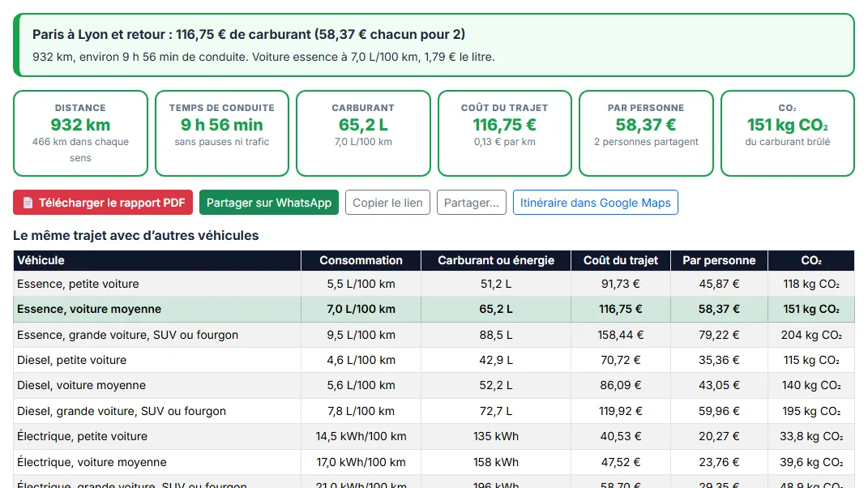Click the 91,73 € cost cell

[621, 284]
